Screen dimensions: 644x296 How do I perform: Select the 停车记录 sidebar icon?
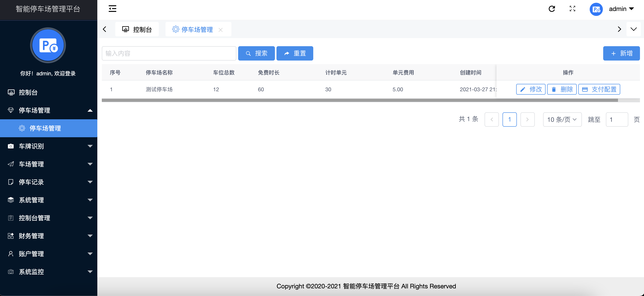pos(11,182)
